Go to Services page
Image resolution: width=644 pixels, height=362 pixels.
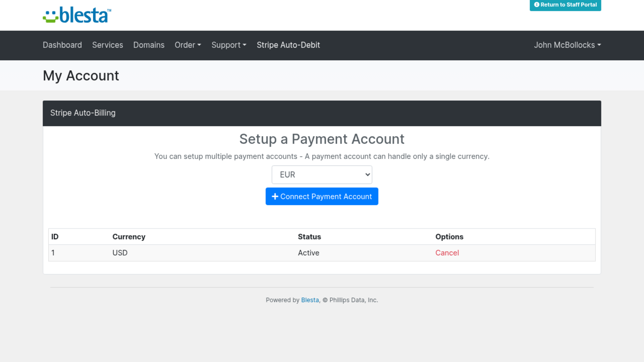(x=107, y=45)
